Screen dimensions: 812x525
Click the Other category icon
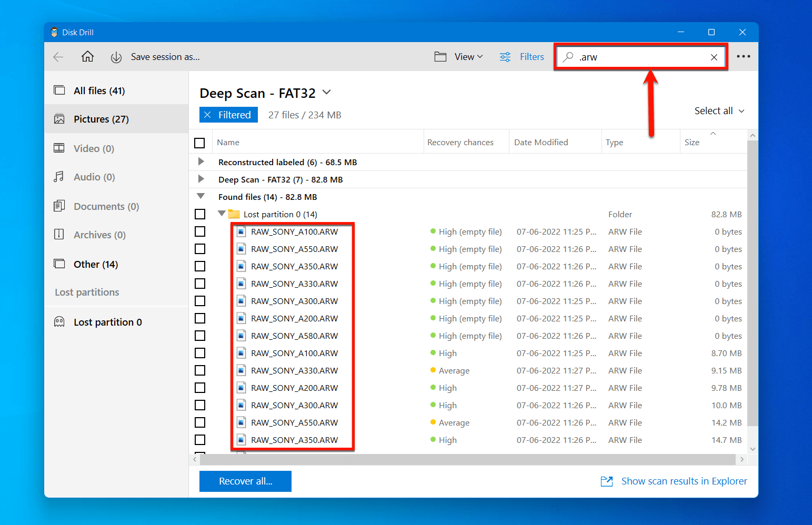point(59,264)
